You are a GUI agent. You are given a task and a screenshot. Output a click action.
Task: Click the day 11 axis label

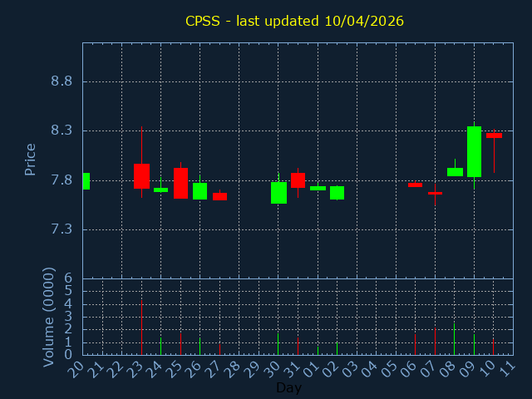(506, 369)
